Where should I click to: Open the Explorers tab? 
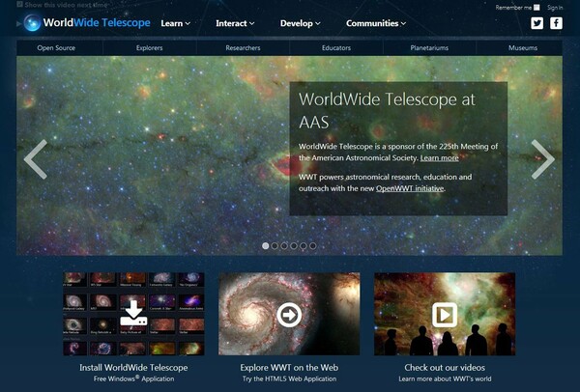pyautogui.click(x=150, y=48)
